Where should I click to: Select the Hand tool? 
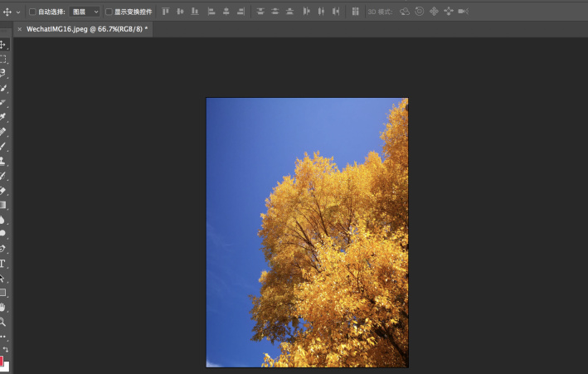point(2,307)
